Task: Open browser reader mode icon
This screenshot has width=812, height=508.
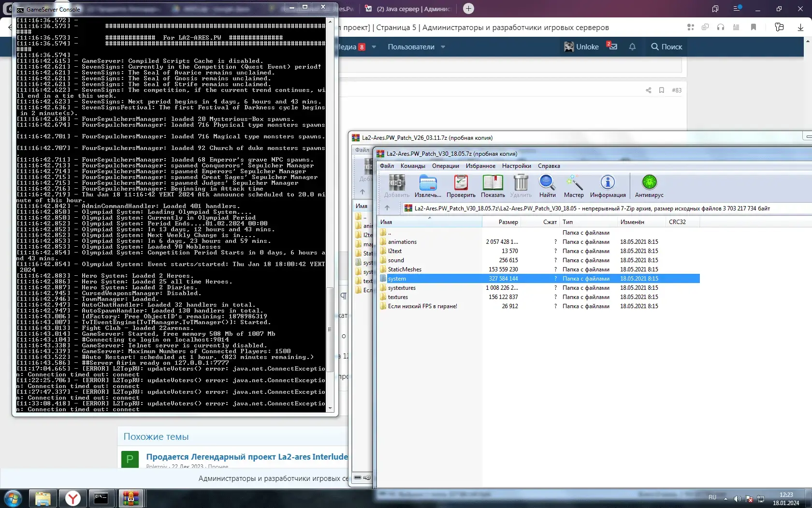Action: pos(736,27)
